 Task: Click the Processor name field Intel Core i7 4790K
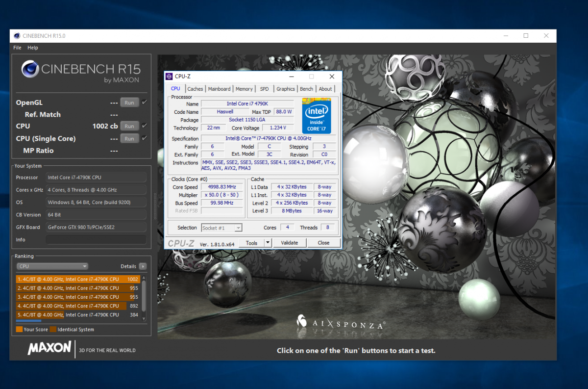coord(247,104)
